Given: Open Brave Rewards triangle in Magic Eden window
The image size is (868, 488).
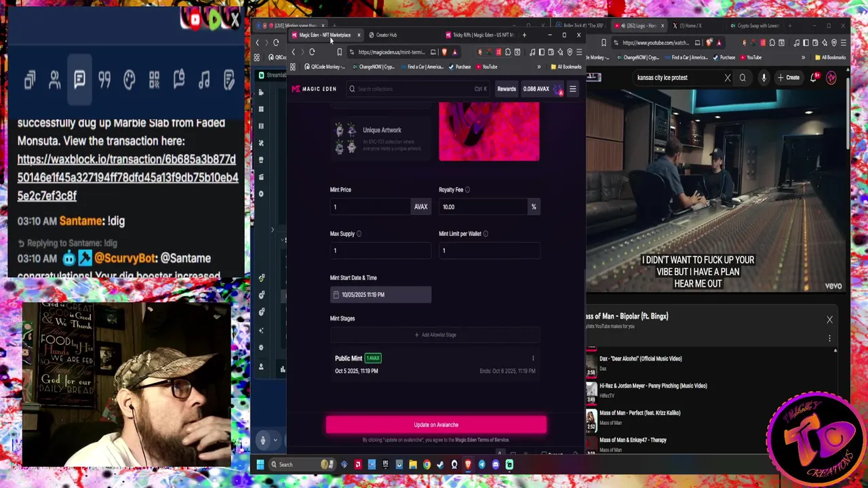Looking at the screenshot, I should click(x=454, y=52).
